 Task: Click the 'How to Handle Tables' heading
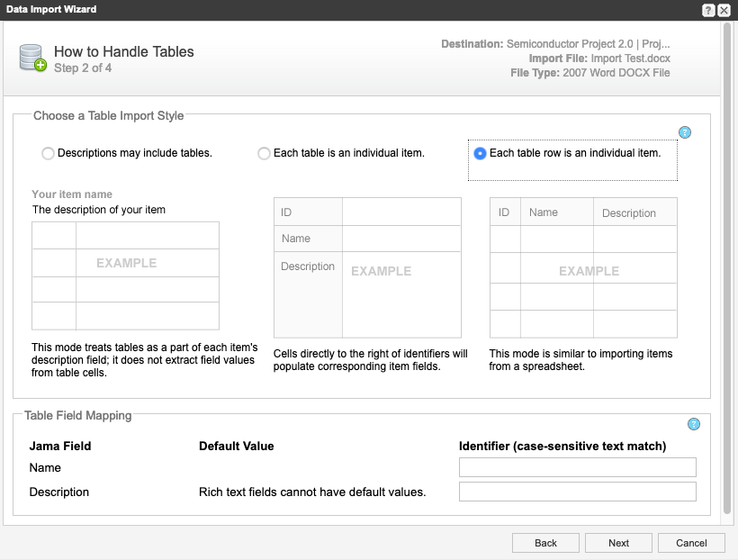coord(124,51)
